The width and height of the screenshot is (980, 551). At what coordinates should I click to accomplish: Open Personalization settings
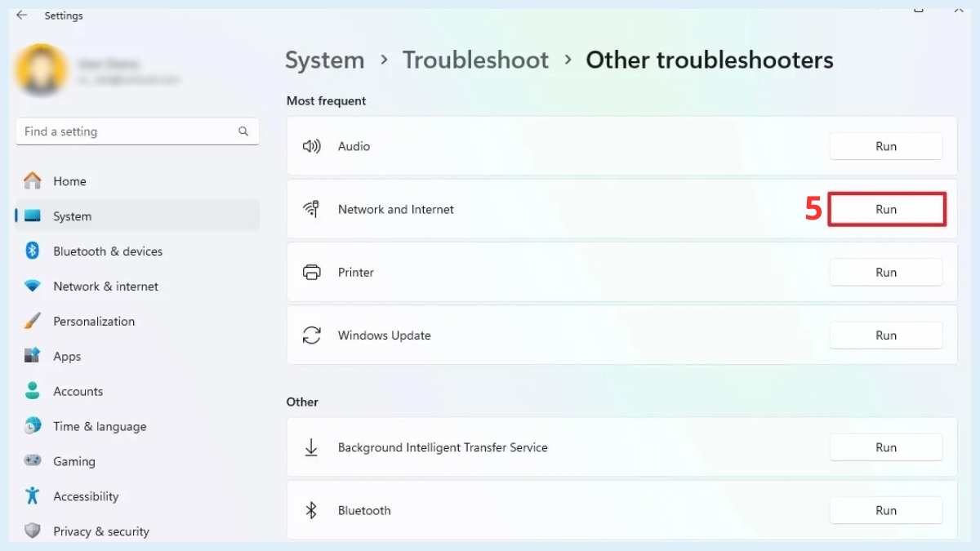137,322
